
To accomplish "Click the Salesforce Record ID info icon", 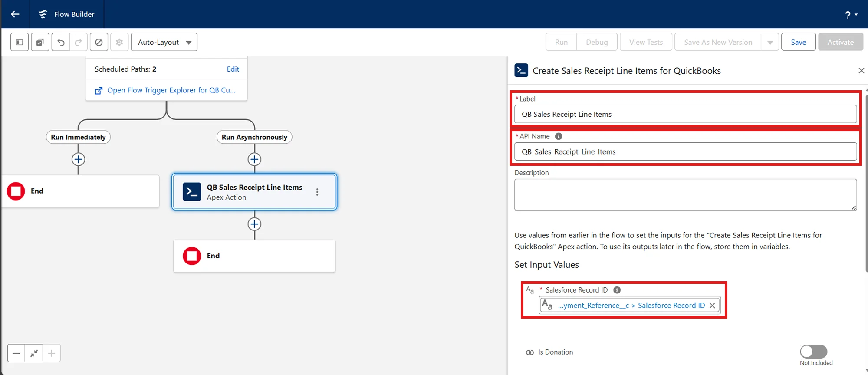I will tap(617, 290).
